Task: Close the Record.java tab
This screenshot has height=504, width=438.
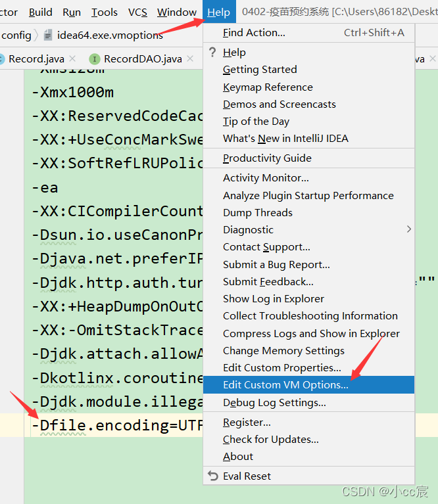Action: coord(72,58)
